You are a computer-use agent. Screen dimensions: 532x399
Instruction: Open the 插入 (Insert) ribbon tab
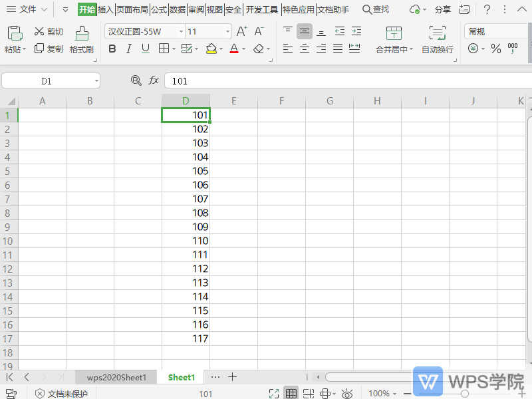coord(106,9)
